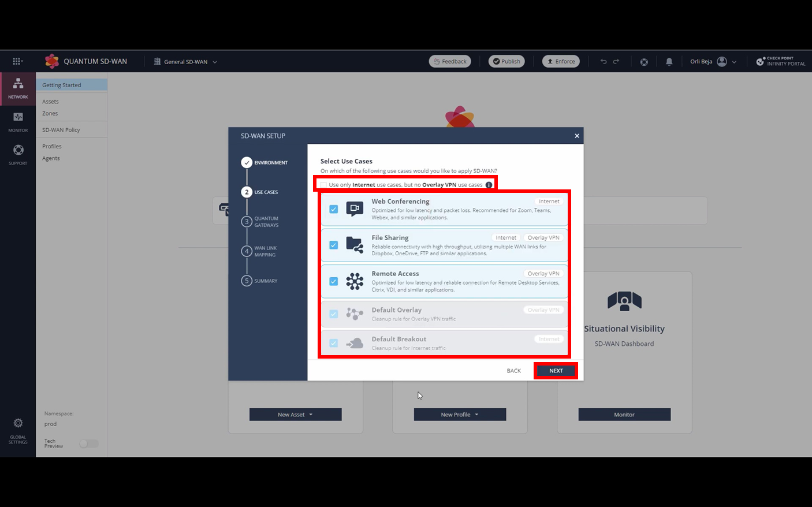
Task: Click step 3 Quantum Gateways circle
Action: click(x=247, y=221)
